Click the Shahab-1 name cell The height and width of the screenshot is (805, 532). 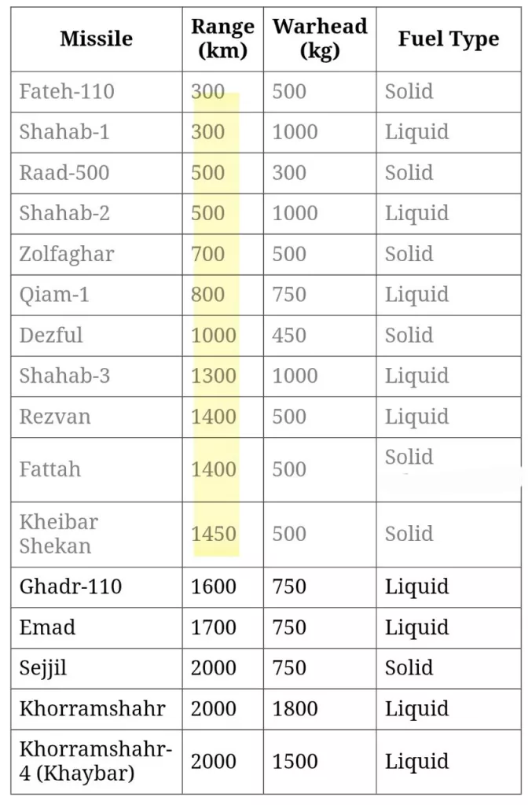coord(64,132)
